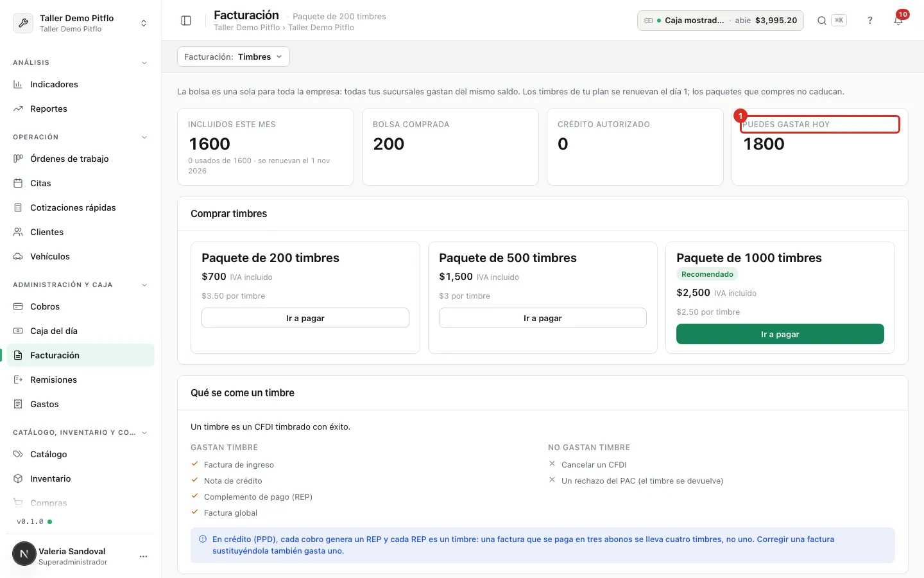Open notifications bell with 10 badge
Image resolution: width=924 pixels, height=578 pixels.
point(898,19)
